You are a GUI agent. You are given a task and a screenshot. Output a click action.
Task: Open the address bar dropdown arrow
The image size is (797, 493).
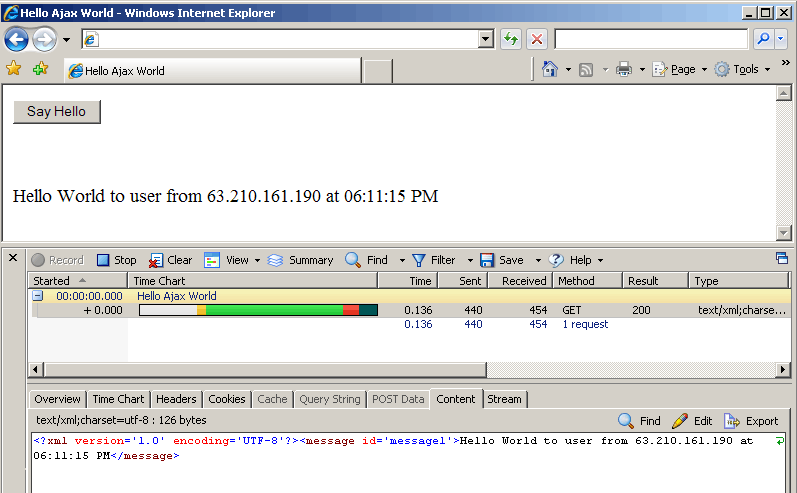pyautogui.click(x=486, y=39)
